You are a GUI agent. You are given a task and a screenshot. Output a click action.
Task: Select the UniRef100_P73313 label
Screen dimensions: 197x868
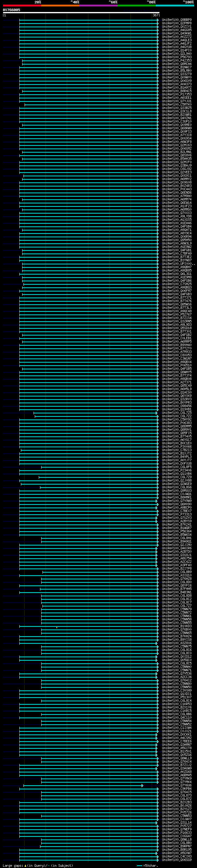coord(177,515)
